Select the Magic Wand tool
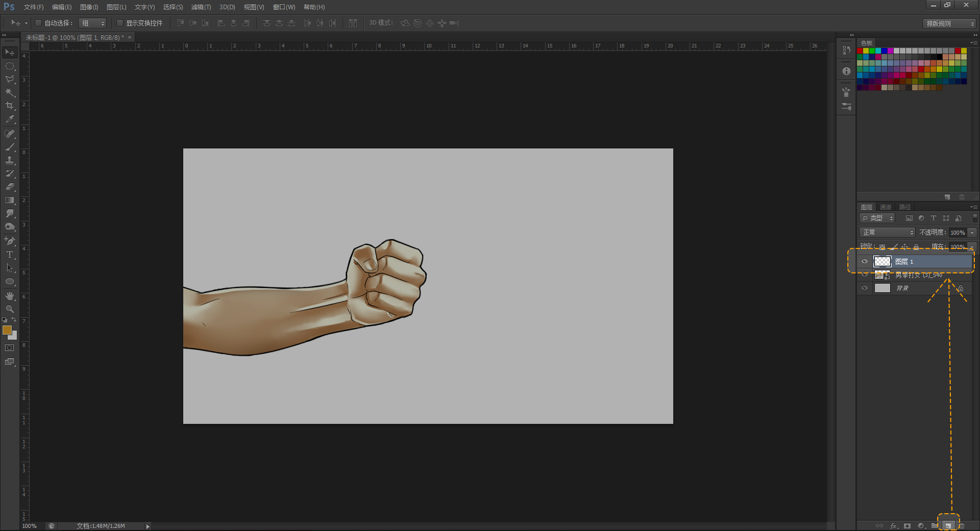The image size is (980, 531). (10, 92)
